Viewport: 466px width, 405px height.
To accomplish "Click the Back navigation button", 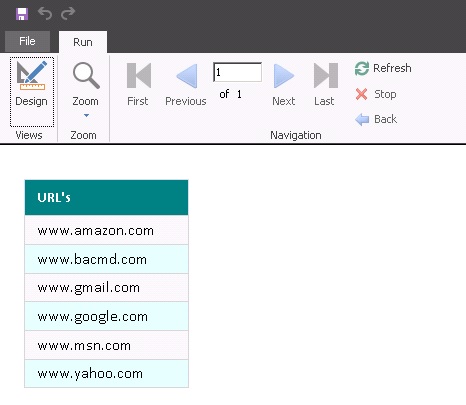I will (376, 119).
